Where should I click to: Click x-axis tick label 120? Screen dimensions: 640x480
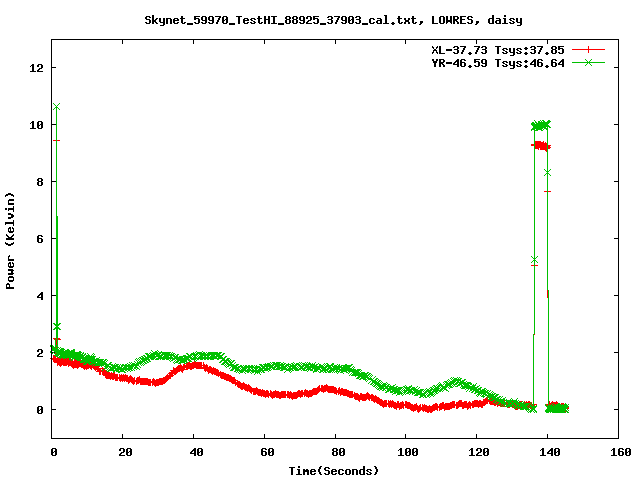click(x=478, y=452)
